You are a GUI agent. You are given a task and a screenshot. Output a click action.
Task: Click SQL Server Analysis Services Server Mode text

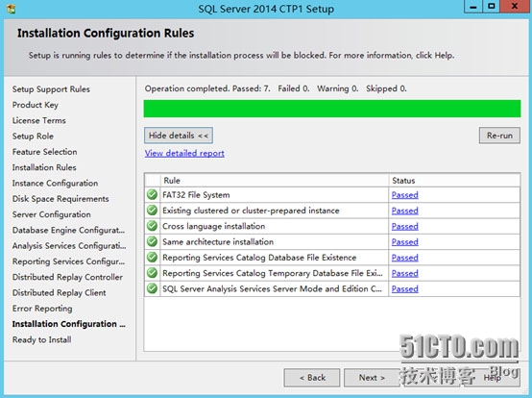pos(272,288)
